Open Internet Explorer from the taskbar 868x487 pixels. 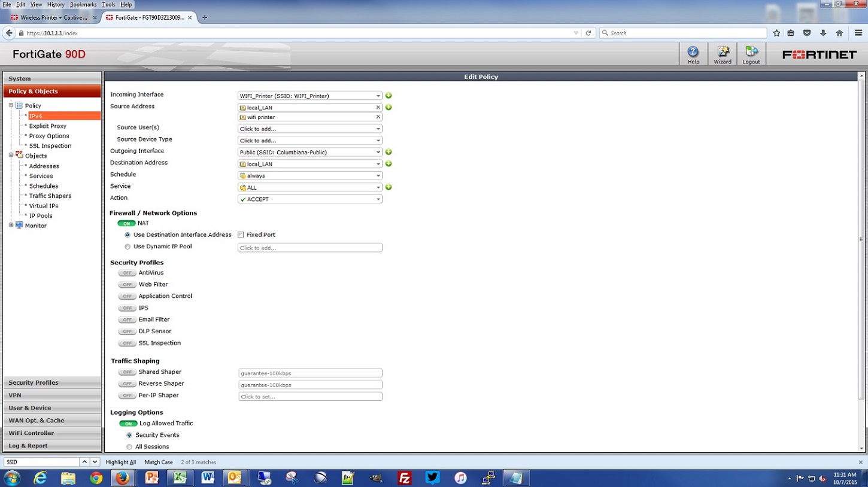[x=40, y=478]
